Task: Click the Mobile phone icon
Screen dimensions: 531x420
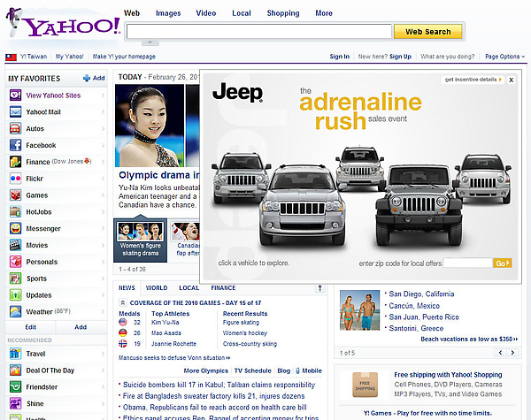Action: [297, 371]
